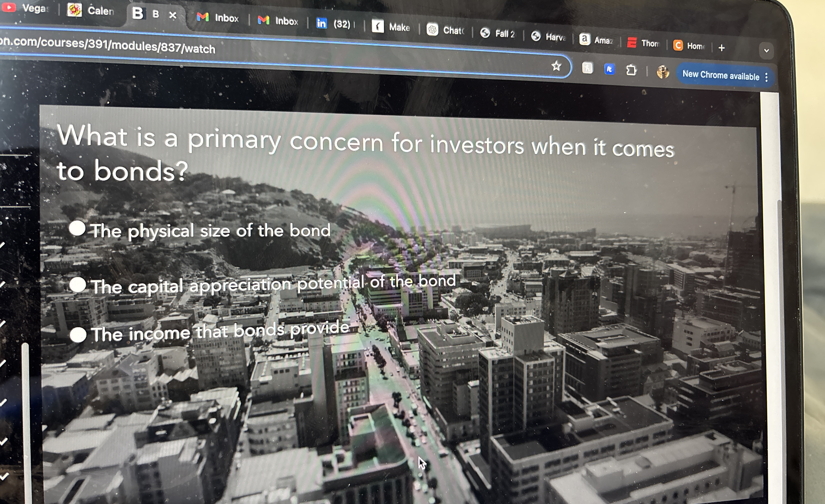
Task: Switch to the first Gmail Inbox tab
Action: tap(218, 17)
